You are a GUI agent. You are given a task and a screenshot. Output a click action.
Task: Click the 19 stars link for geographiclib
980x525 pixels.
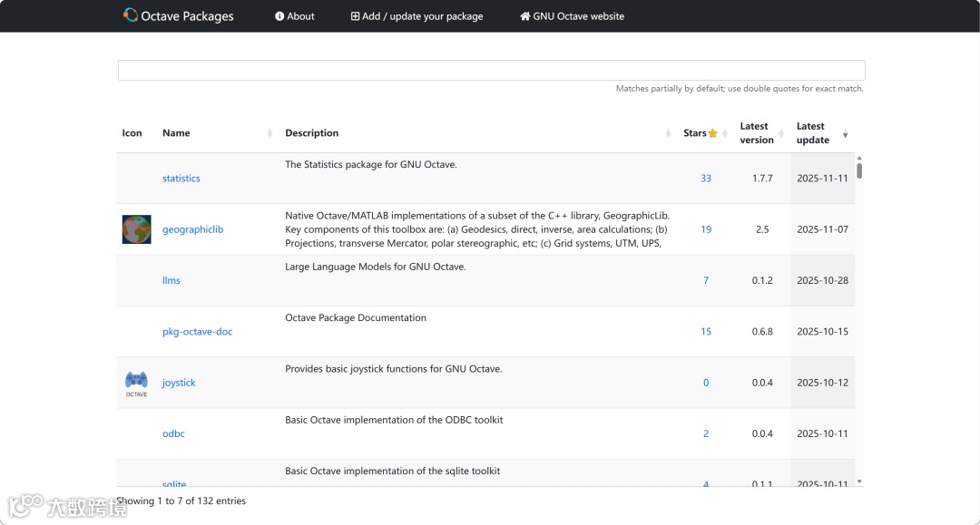[706, 229]
